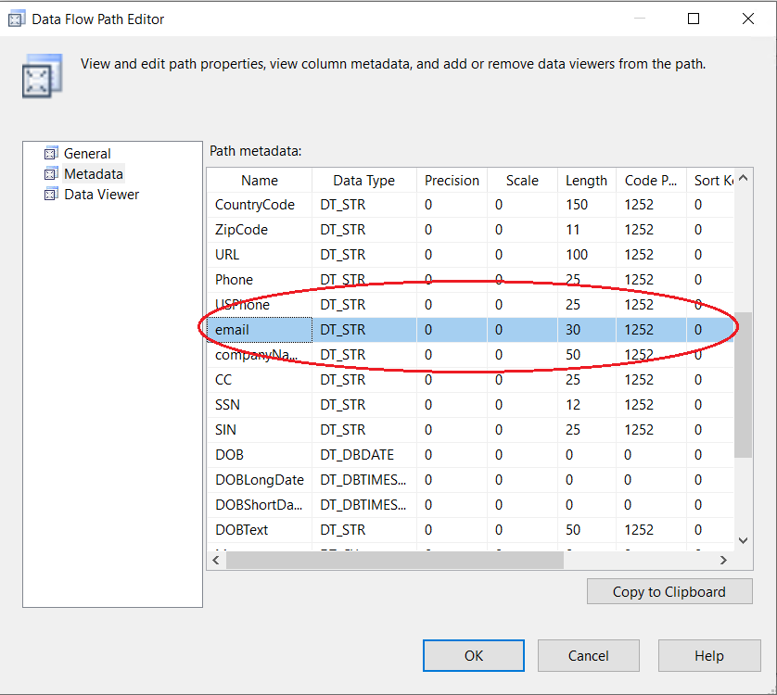Maximize the Data Flow Path Editor window
This screenshot has height=695, width=777.
pyautogui.click(x=693, y=19)
